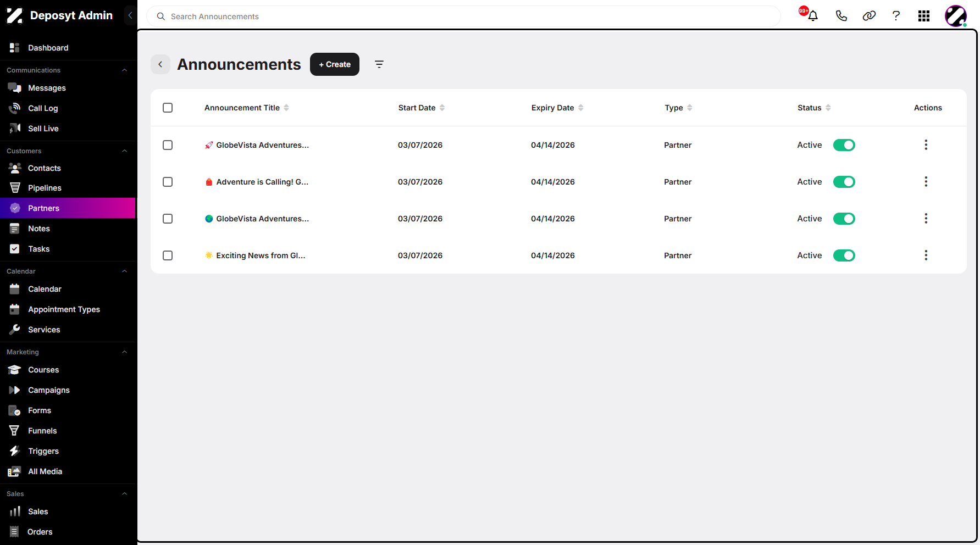Go back with the arrow beside Announcements
Viewport: 980px width, 545px height.
click(x=160, y=64)
